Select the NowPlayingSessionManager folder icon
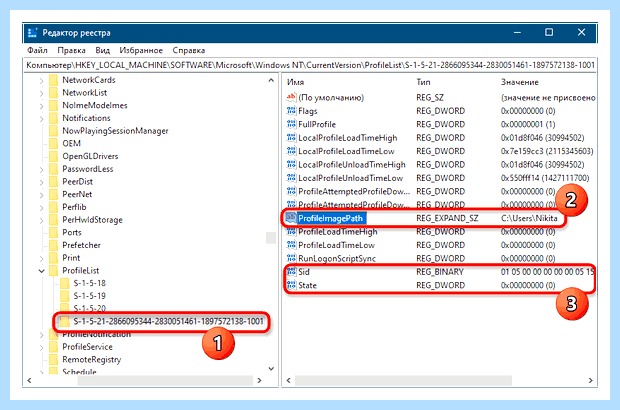 (x=53, y=131)
